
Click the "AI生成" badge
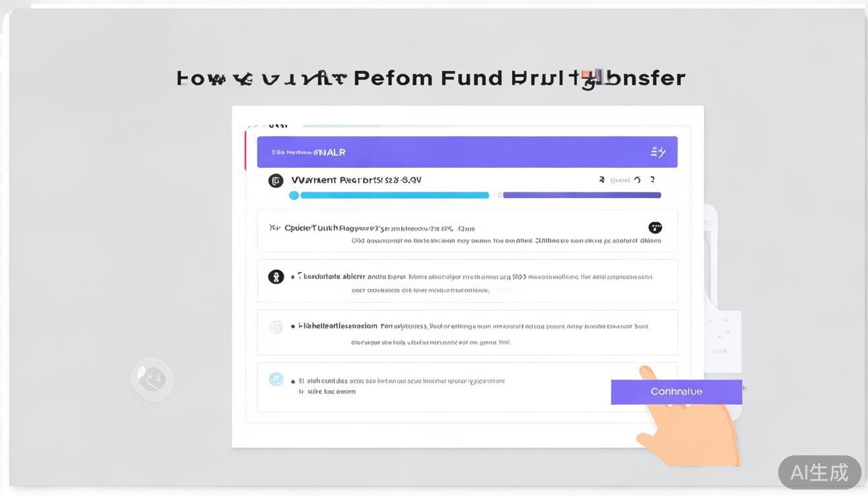click(x=819, y=472)
